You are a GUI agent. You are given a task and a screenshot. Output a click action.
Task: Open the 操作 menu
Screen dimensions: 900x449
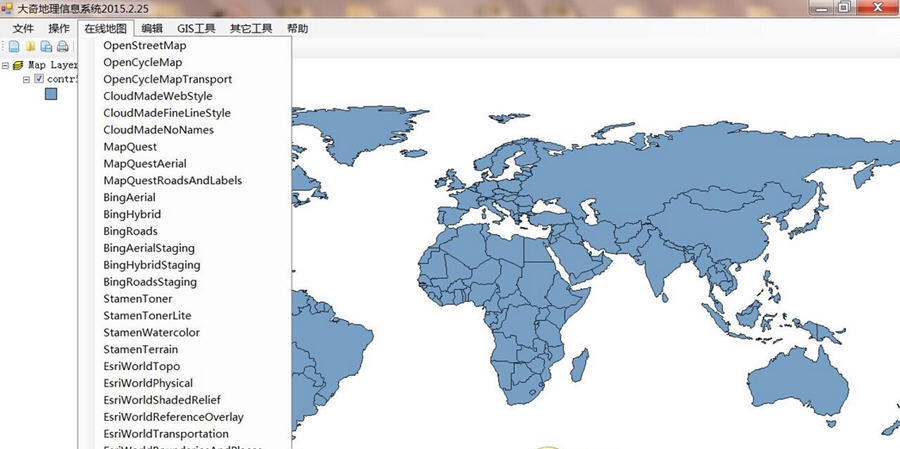click(x=59, y=29)
